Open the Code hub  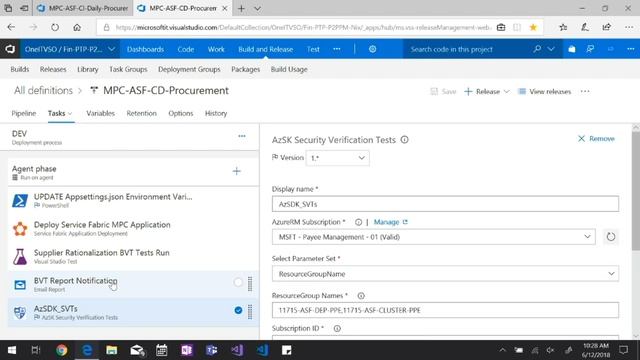click(x=186, y=49)
